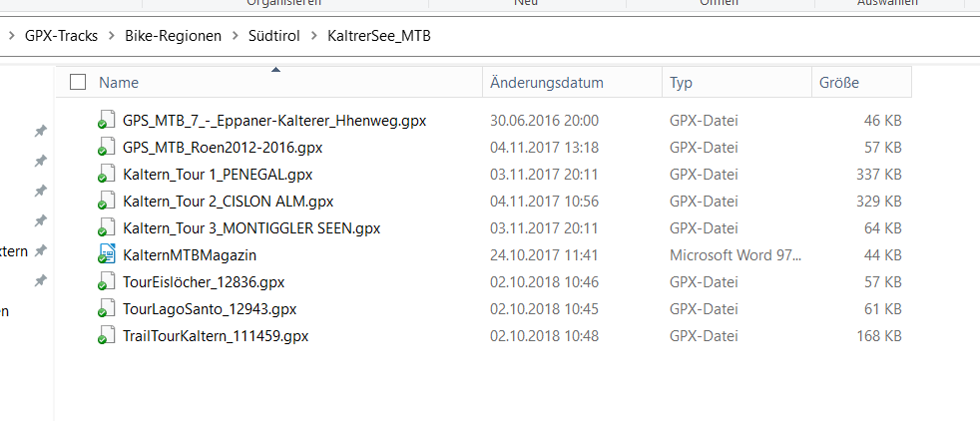Navigate to Bike-Regionen in the address bar
The width and height of the screenshot is (980, 421).
click(173, 36)
